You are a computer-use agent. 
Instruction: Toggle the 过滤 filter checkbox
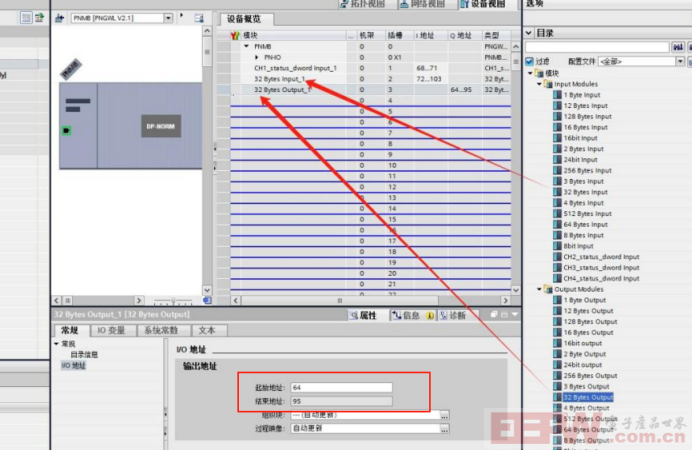[529, 61]
